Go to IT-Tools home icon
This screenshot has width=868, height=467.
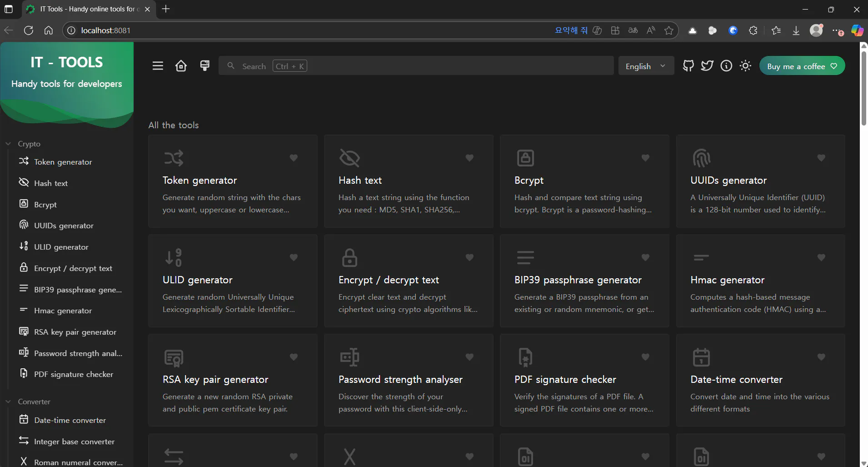click(181, 66)
